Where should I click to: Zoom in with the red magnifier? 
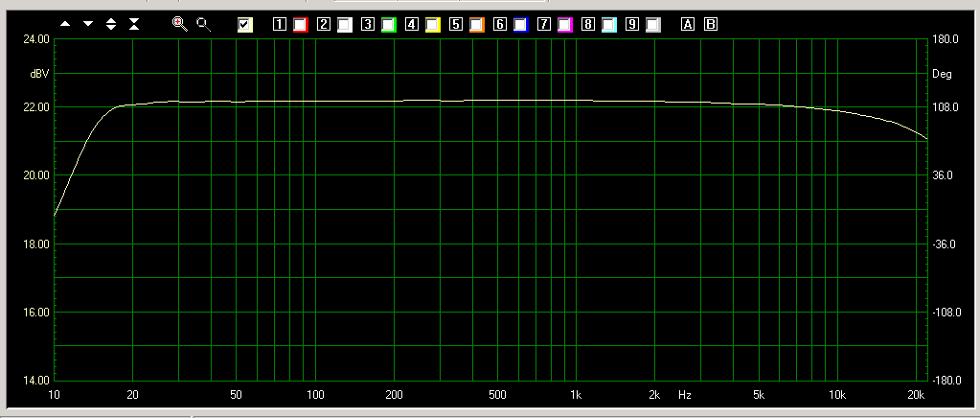(x=179, y=24)
